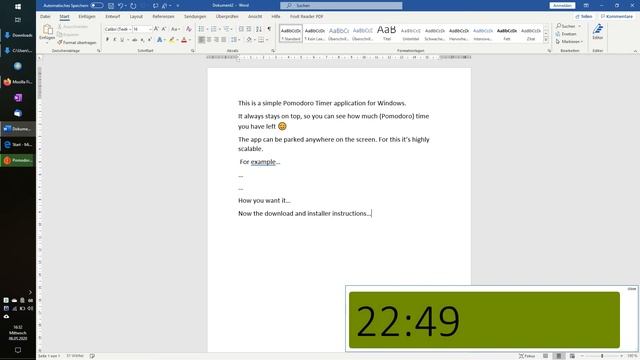Click the Ersetzen button

pyautogui.click(x=566, y=34)
